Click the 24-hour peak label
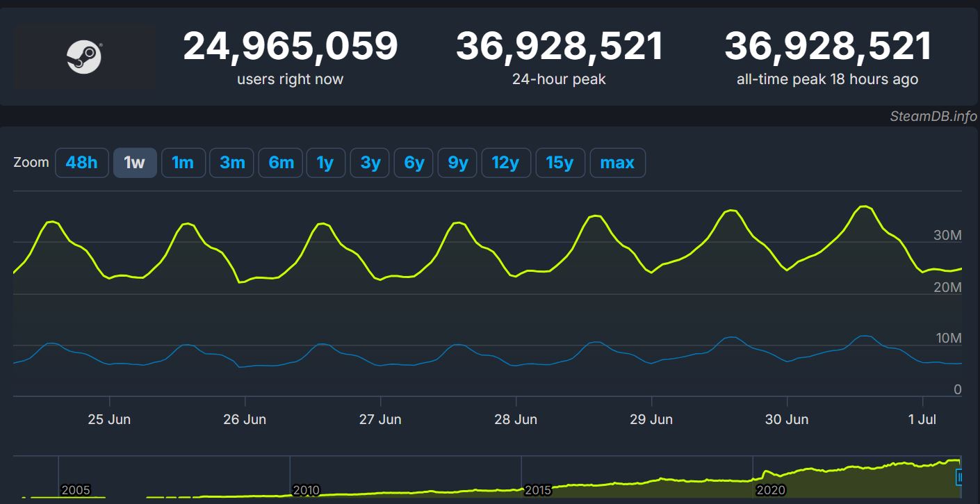This screenshot has height=504, width=980. click(x=559, y=79)
